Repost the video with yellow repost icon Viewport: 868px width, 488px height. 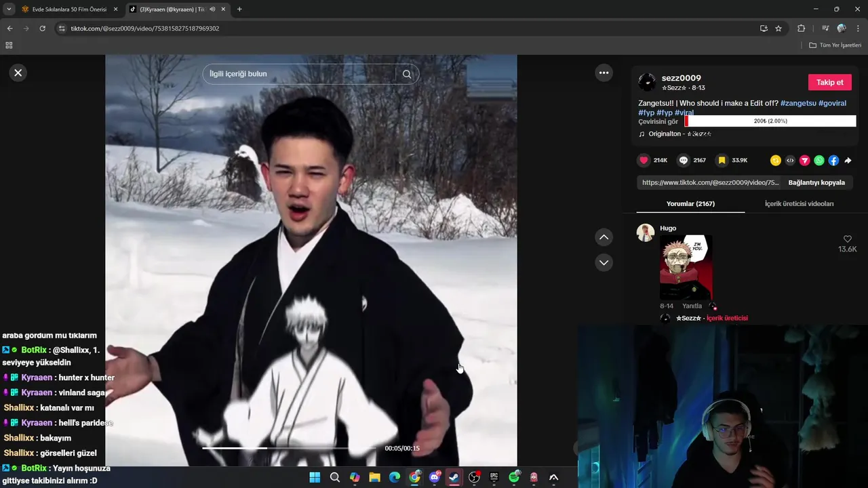775,161
